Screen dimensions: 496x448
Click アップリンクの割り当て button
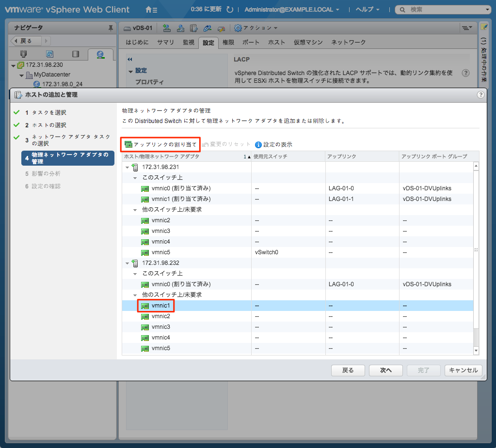click(x=160, y=144)
